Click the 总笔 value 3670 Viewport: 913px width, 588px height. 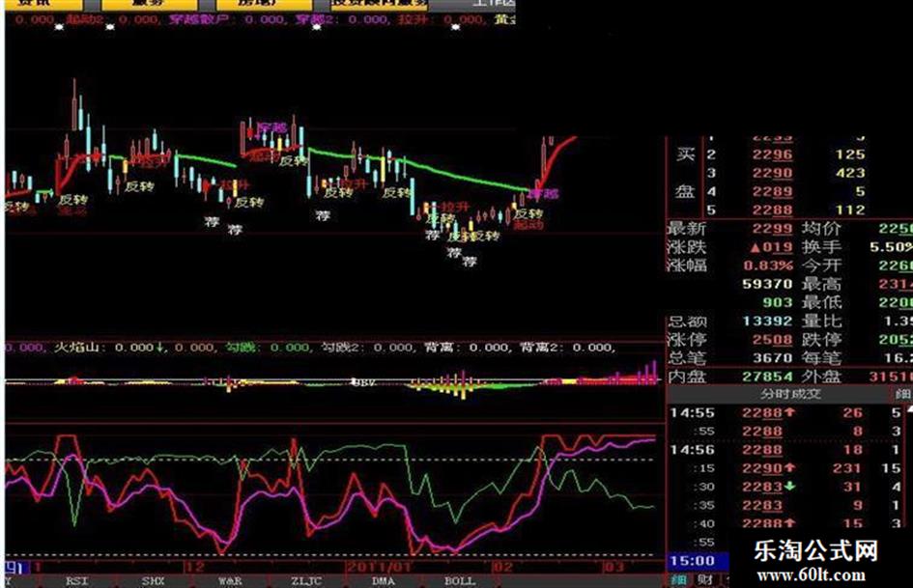click(772, 358)
